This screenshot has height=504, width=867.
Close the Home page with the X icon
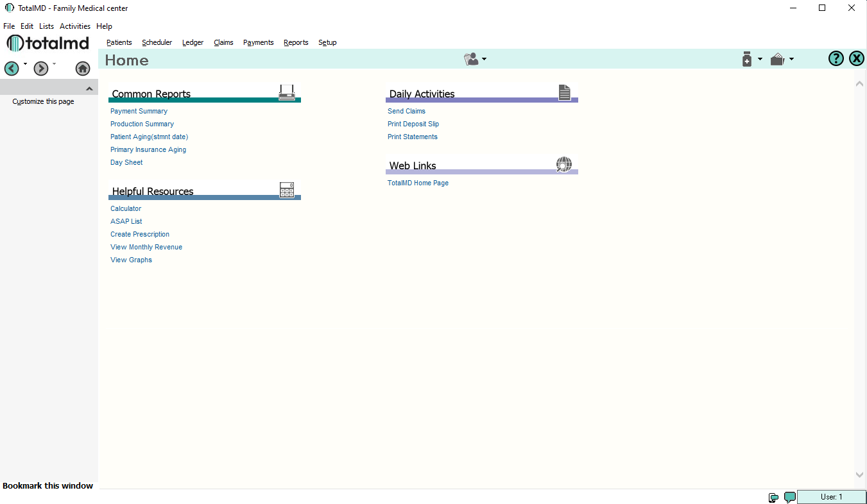point(857,59)
